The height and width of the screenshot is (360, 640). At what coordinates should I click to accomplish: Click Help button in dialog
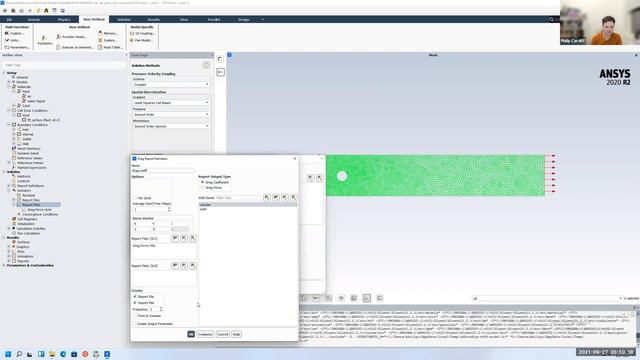(x=236, y=334)
